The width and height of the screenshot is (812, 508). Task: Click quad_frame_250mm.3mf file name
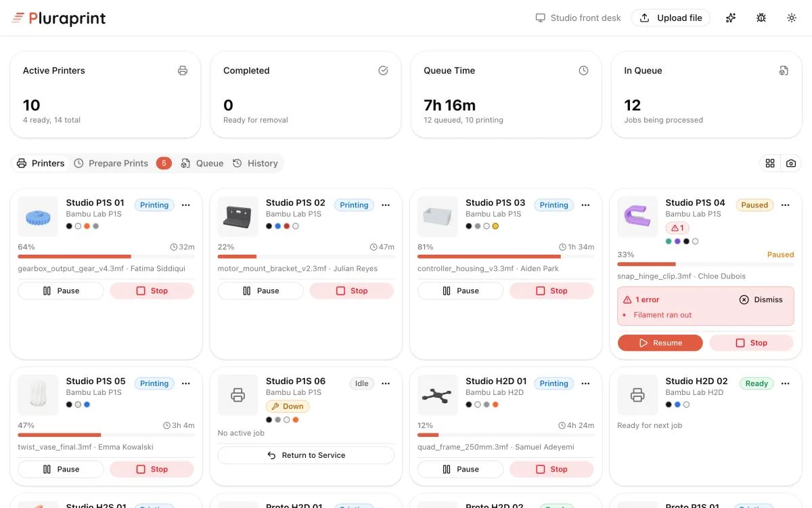pyautogui.click(x=462, y=447)
